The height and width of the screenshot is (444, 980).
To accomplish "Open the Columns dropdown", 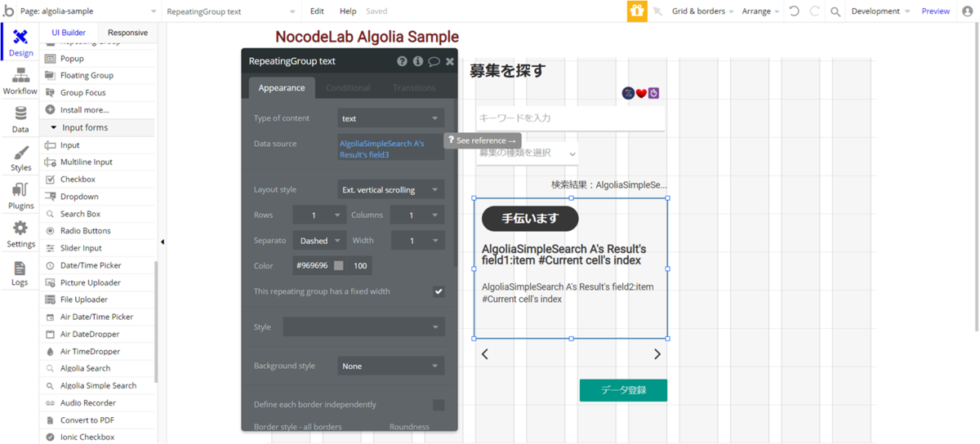I will [x=417, y=215].
